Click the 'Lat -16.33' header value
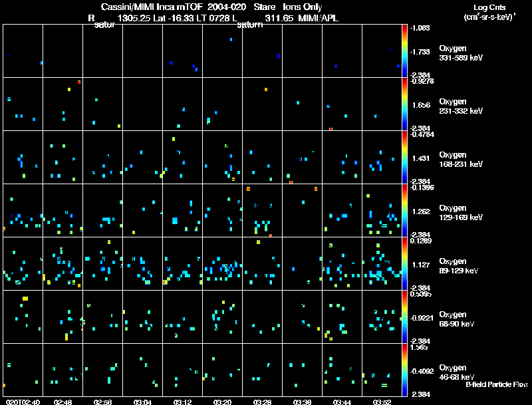The width and height of the screenshot is (532, 405). (173, 18)
